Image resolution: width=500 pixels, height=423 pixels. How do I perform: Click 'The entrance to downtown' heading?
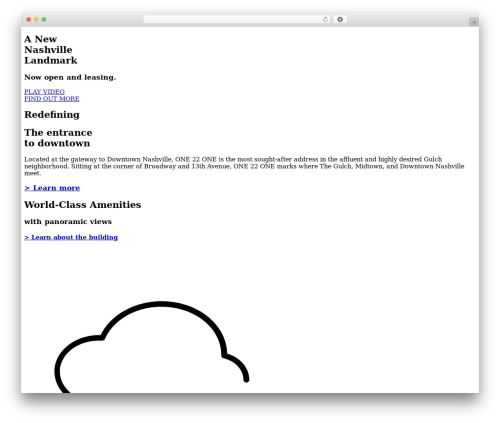click(58, 138)
